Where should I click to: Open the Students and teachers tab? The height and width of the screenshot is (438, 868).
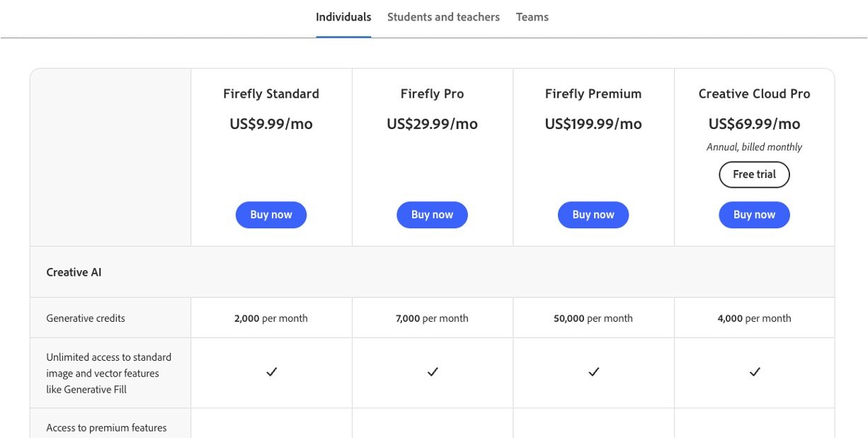443,17
